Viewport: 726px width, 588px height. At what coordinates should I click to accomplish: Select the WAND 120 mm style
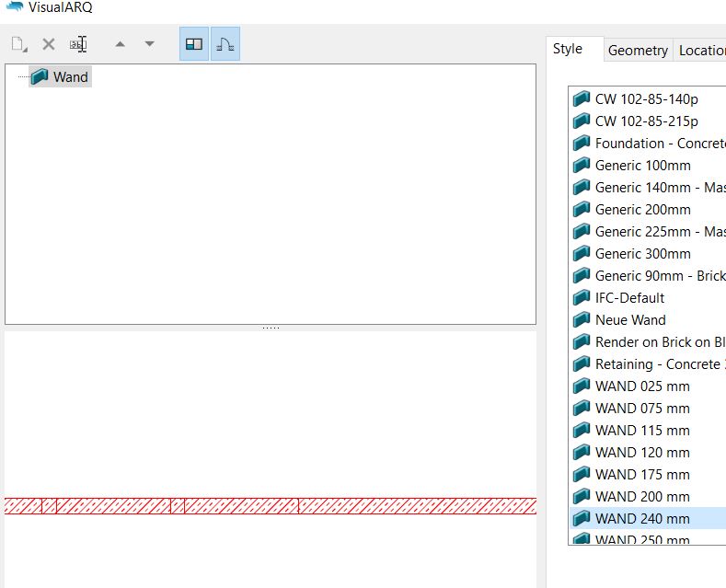648,453
